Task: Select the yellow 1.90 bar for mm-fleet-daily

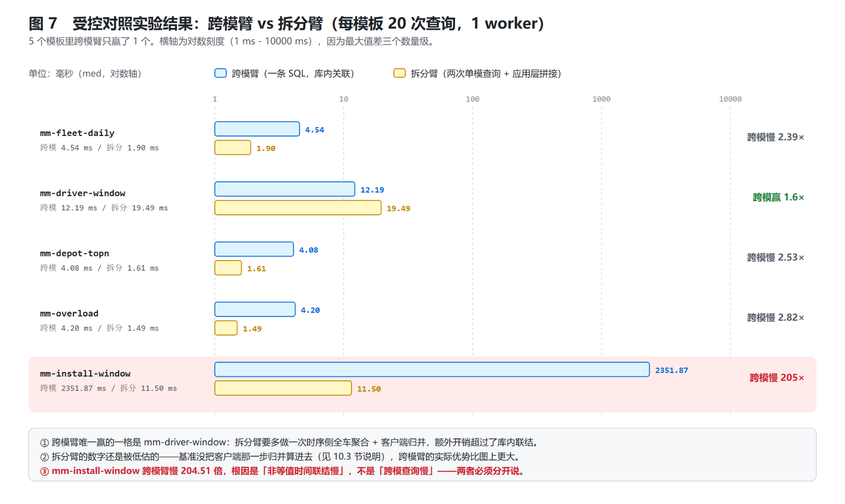Action: 233,147
